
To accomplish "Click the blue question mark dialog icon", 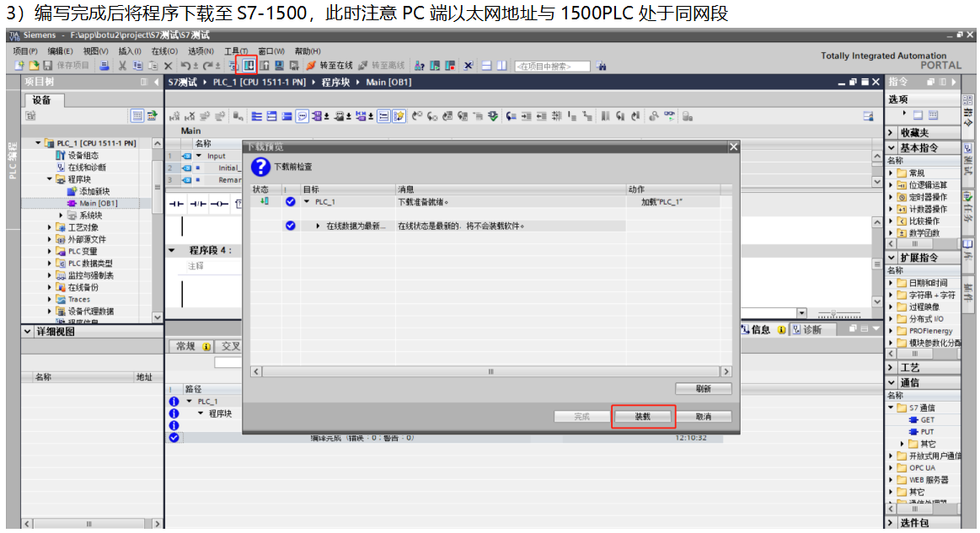I will [260, 167].
